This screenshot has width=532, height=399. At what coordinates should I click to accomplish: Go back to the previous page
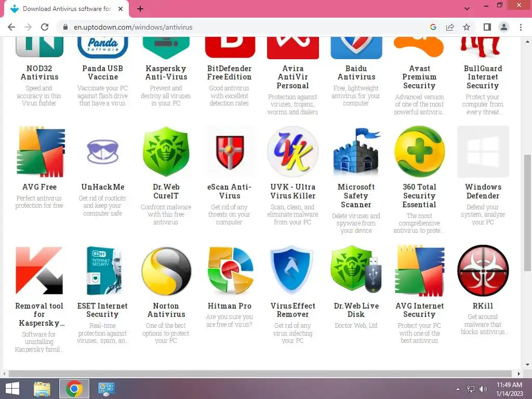tap(11, 27)
